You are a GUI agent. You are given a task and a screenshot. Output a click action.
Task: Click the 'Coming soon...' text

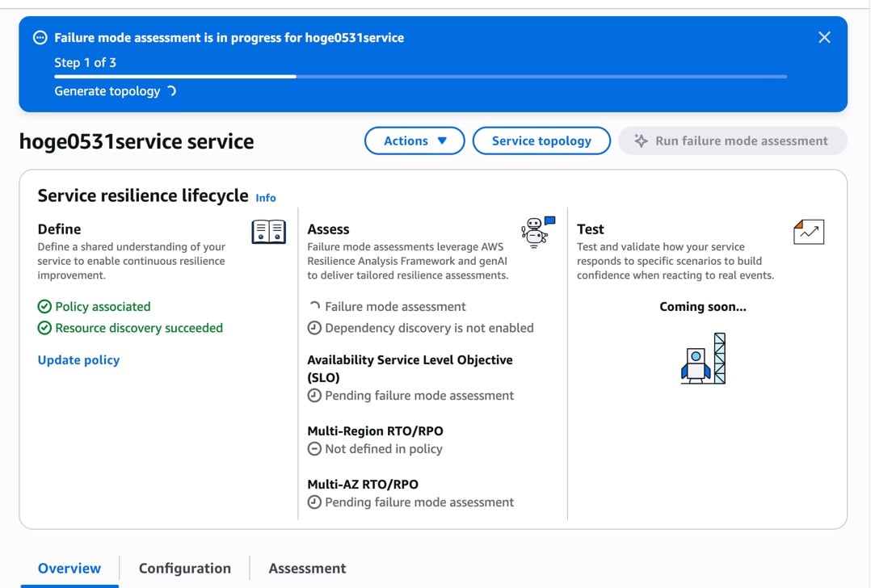[x=703, y=306]
